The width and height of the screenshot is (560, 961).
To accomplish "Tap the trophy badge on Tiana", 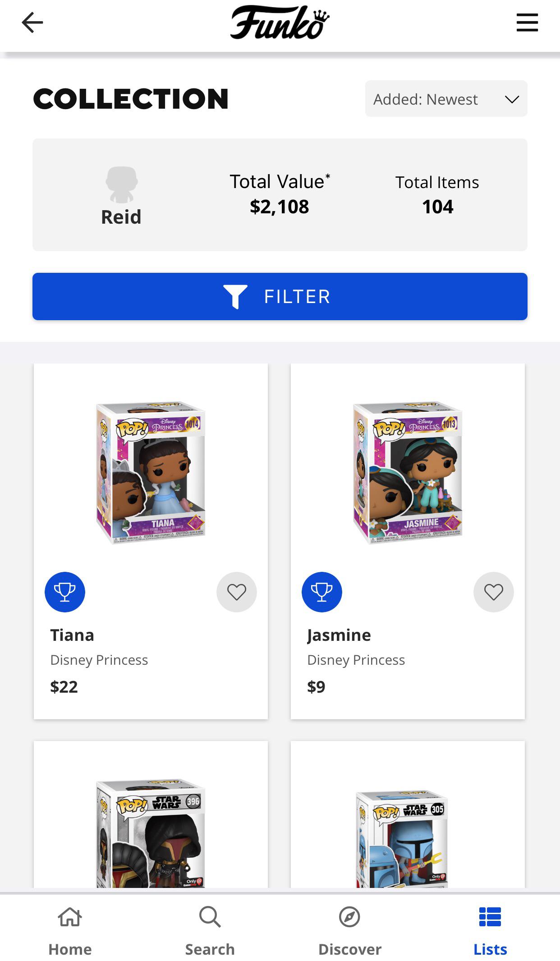I will [65, 592].
